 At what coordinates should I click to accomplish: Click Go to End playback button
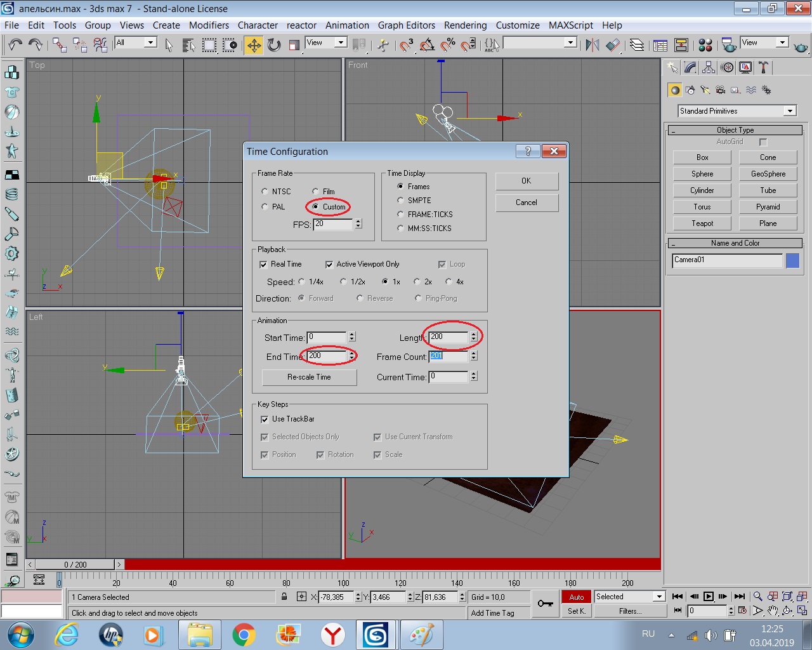[x=740, y=596]
